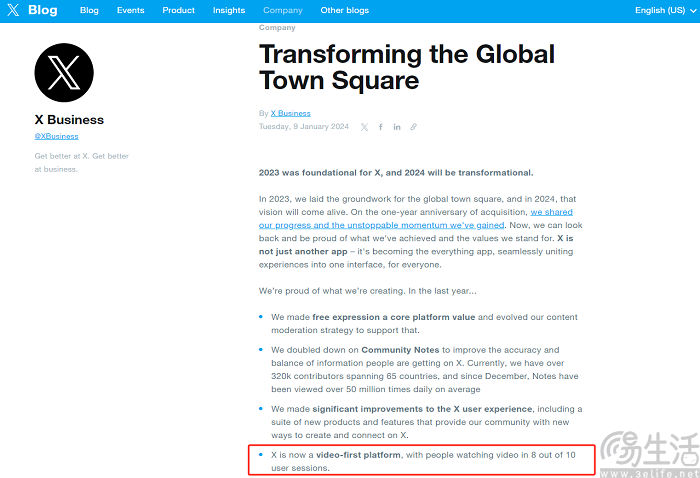Open the X Business author byline link
The image size is (700, 478).
coord(290,113)
